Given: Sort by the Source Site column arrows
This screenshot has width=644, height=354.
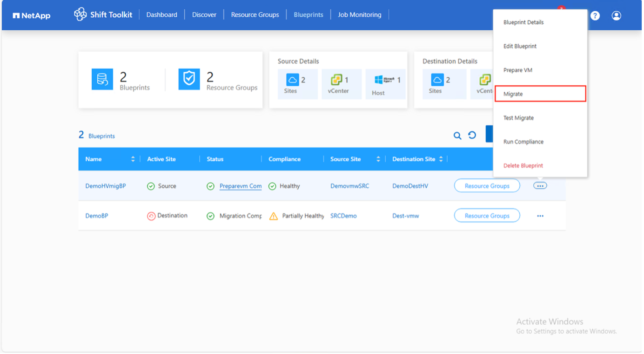Looking at the screenshot, I should 378,159.
